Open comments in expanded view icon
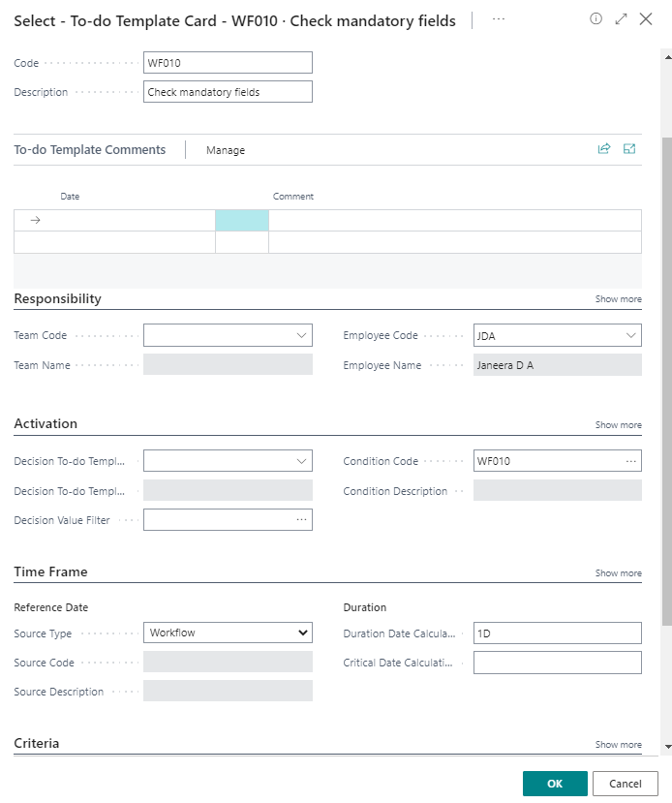This screenshot has width=672, height=803. point(629,149)
